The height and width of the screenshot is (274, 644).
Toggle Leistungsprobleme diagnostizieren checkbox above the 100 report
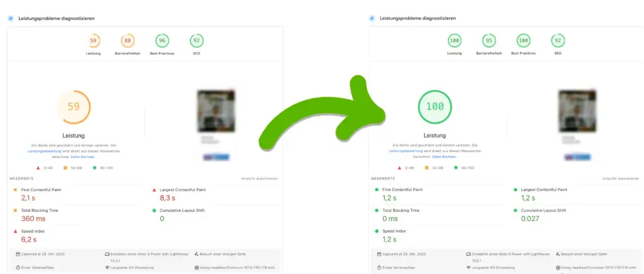point(372,18)
